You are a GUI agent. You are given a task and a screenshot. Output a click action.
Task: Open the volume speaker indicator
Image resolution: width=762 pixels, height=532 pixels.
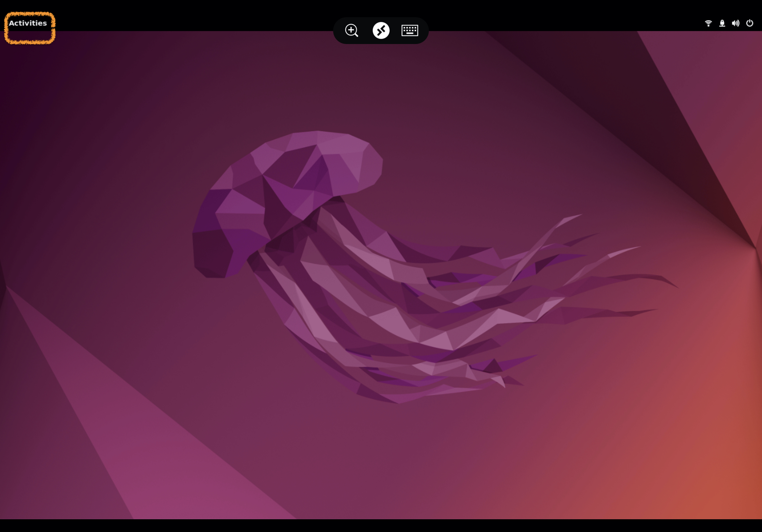click(x=736, y=23)
